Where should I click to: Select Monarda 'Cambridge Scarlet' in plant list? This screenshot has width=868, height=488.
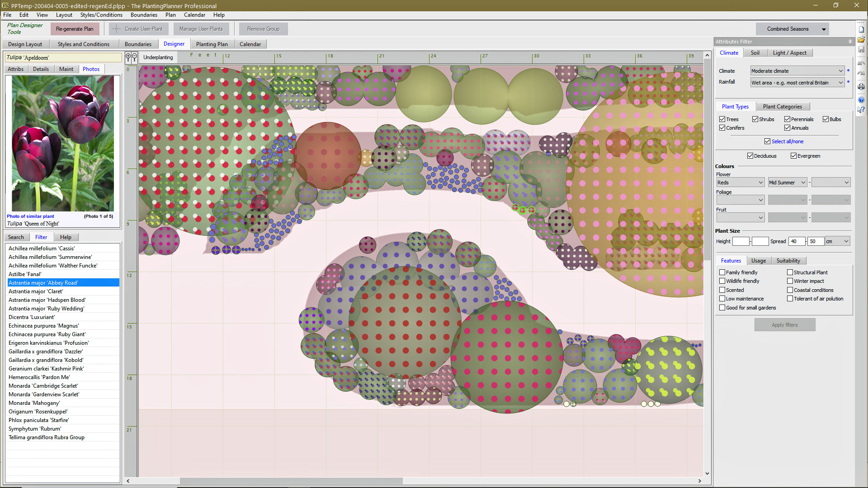coord(43,386)
